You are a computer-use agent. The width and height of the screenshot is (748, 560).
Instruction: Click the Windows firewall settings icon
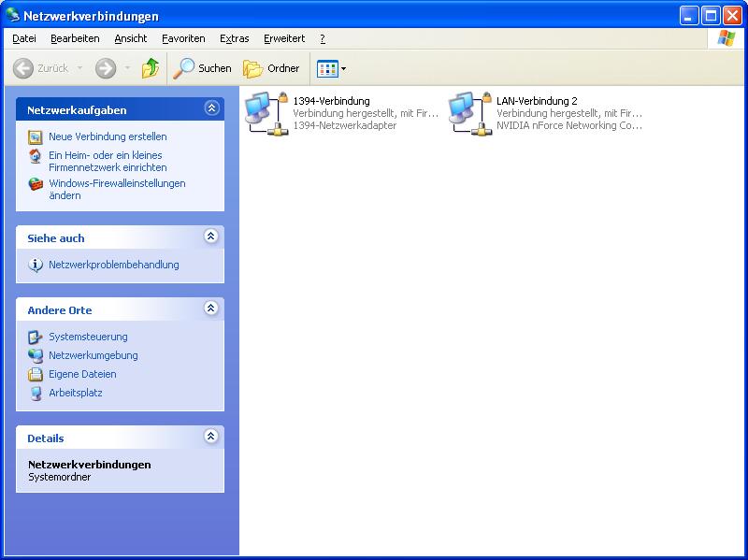pyautogui.click(x=36, y=184)
